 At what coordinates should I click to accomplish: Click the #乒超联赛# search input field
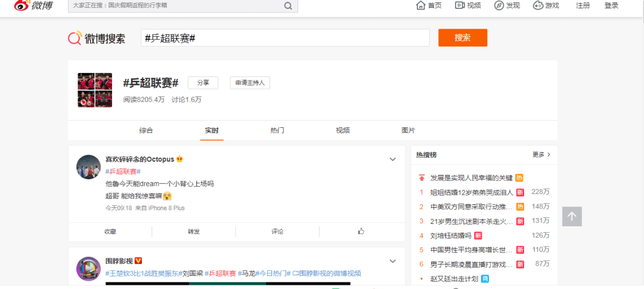pos(285,38)
